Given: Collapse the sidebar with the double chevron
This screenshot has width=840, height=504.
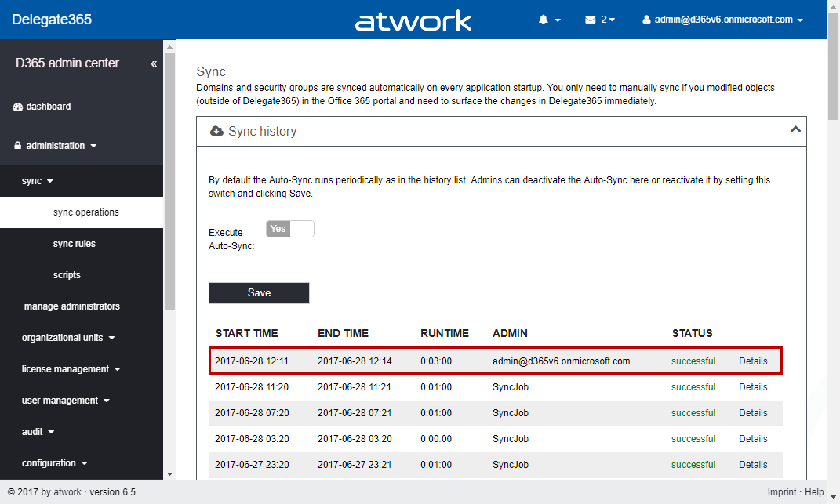Looking at the screenshot, I should pos(154,63).
